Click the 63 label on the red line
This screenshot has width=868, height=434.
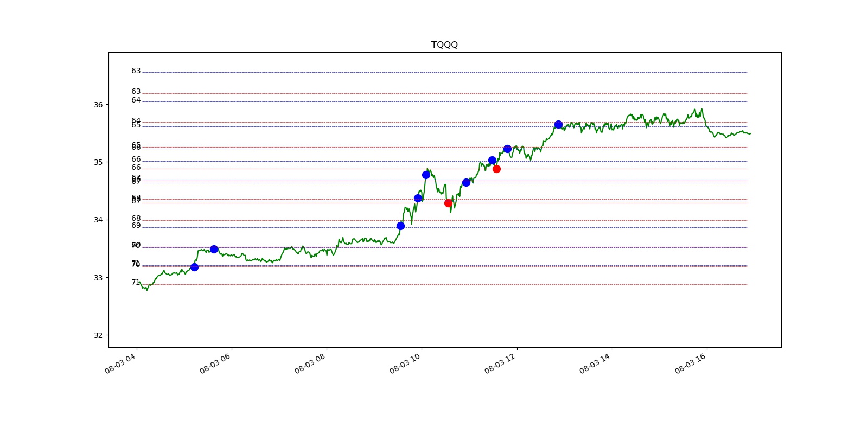(136, 92)
